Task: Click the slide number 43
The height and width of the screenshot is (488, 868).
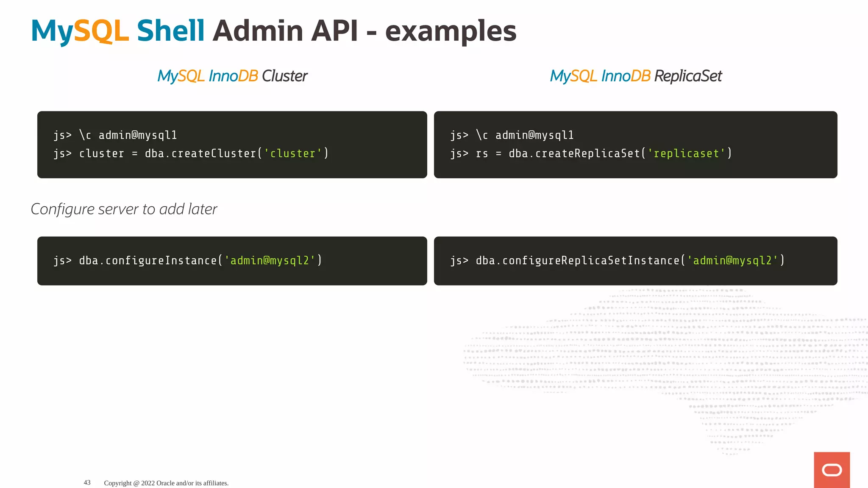Action: point(87,482)
